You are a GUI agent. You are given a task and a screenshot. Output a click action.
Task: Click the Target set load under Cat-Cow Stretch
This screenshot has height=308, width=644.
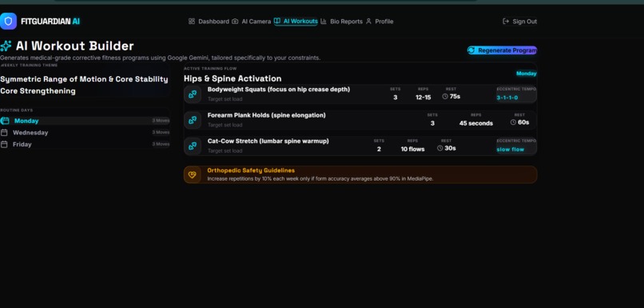[225, 151]
